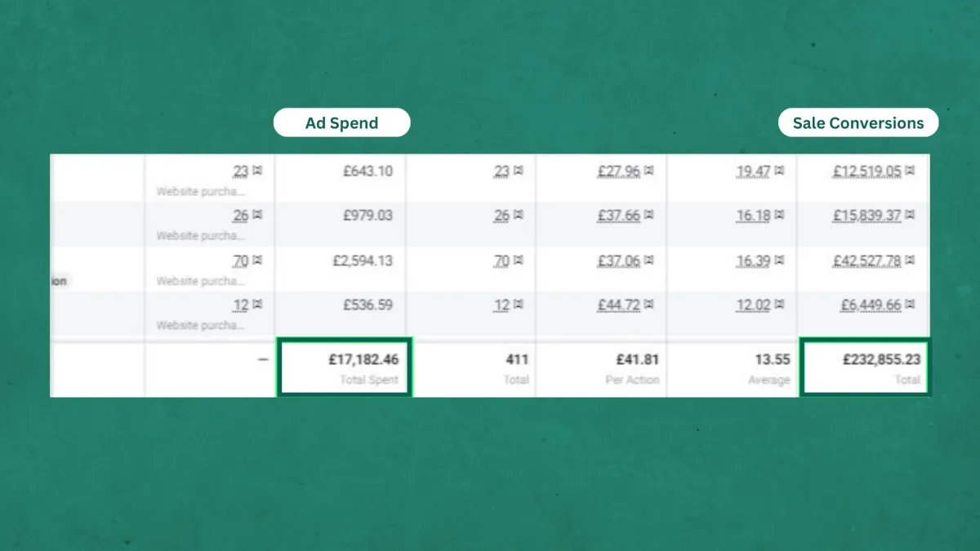980x551 pixels.
Task: Click the Ad Spend label pill
Action: pyautogui.click(x=341, y=123)
